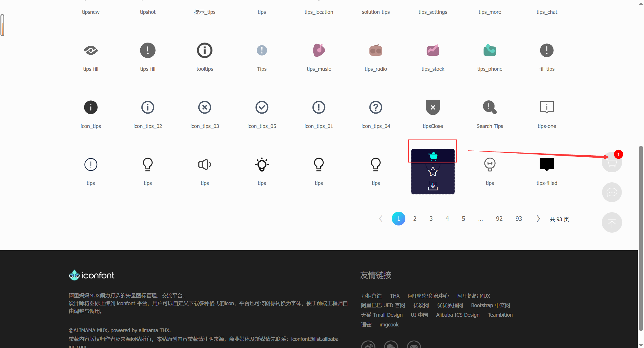644x348 pixels.
Task: Select the tips_music icon
Action: [x=319, y=50]
